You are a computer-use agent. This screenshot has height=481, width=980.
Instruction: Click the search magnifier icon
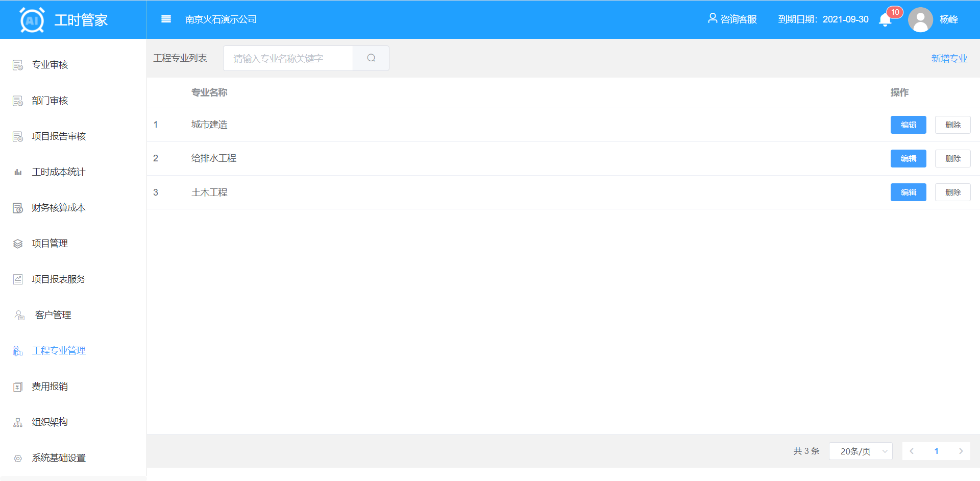coord(371,58)
